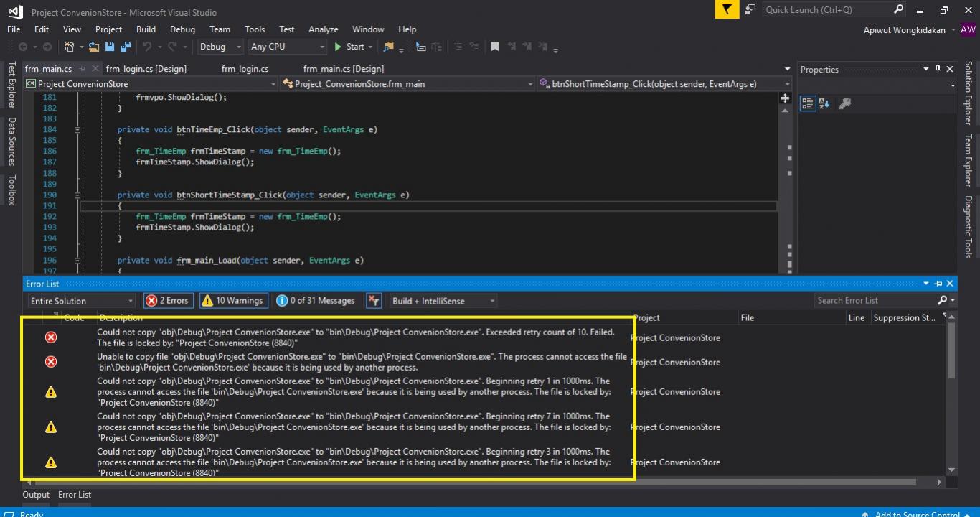
Task: Close the Error List panel
Action: (950, 284)
